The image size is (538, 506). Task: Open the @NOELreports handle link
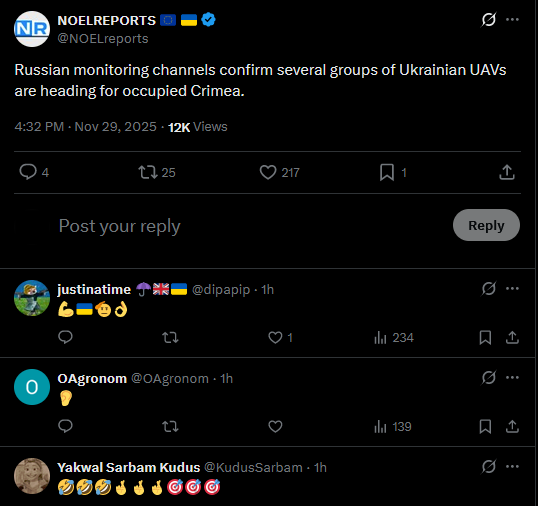(x=103, y=38)
